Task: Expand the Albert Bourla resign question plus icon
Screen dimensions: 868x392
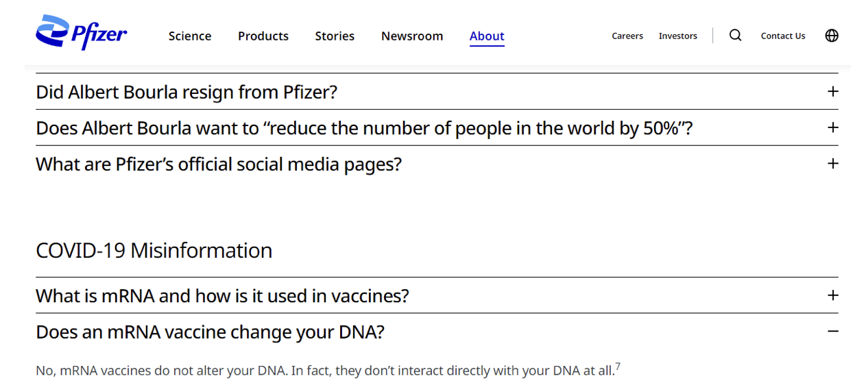Action: [833, 92]
